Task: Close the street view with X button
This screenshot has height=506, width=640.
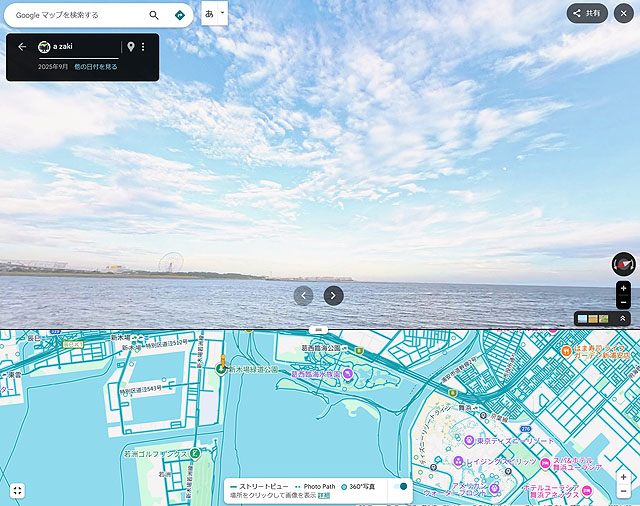Action: pyautogui.click(x=624, y=13)
